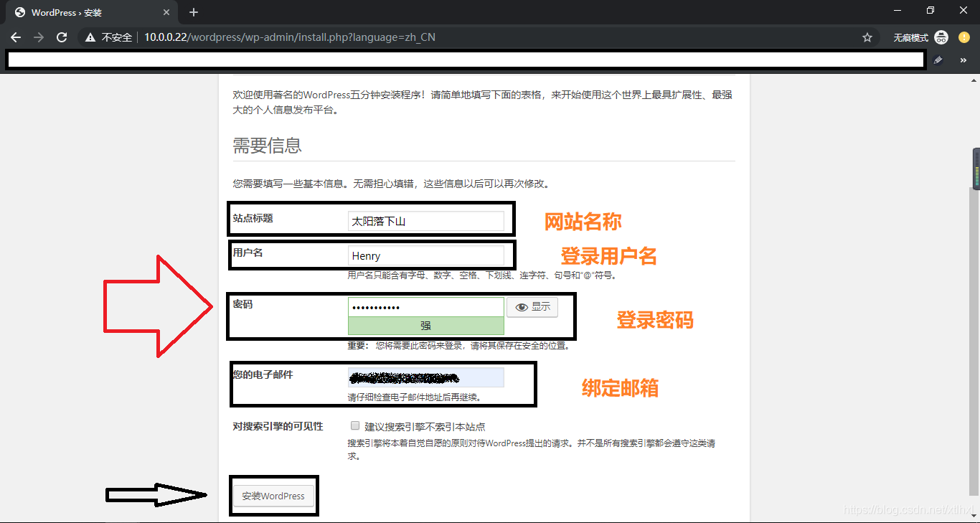Click the 站点标题 input field
Screen dimensions: 980x523
(x=426, y=221)
